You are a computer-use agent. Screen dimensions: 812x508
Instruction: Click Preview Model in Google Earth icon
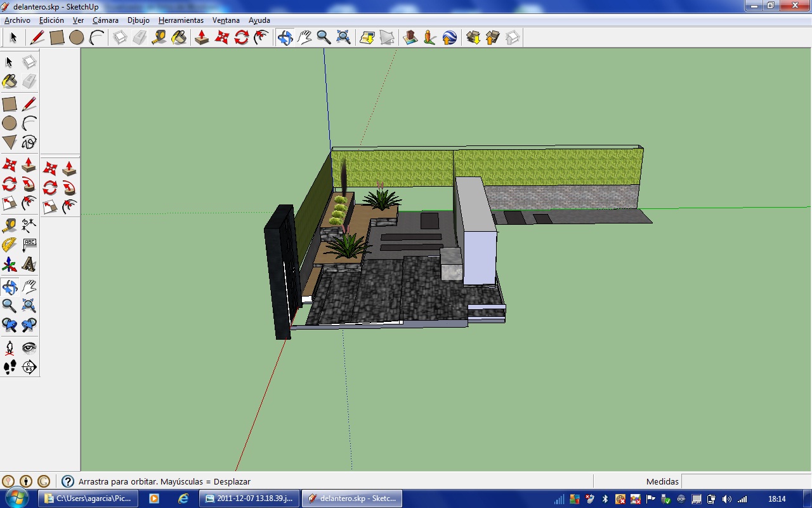tap(449, 37)
